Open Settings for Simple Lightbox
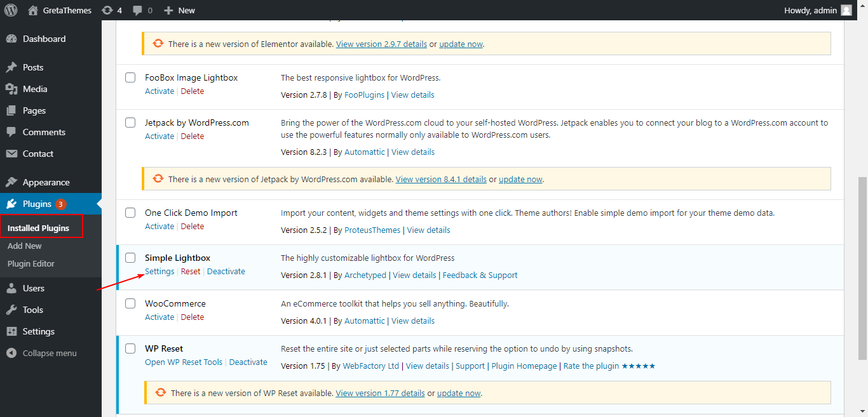This screenshot has width=868, height=417. click(x=159, y=271)
